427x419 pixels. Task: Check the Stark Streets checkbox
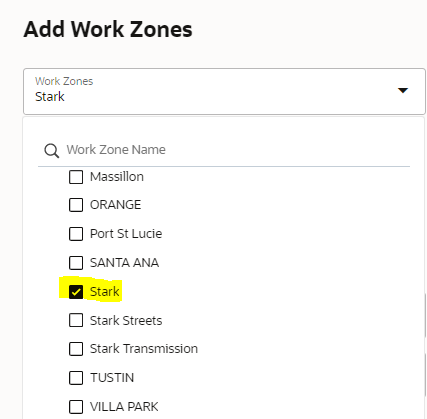point(76,321)
